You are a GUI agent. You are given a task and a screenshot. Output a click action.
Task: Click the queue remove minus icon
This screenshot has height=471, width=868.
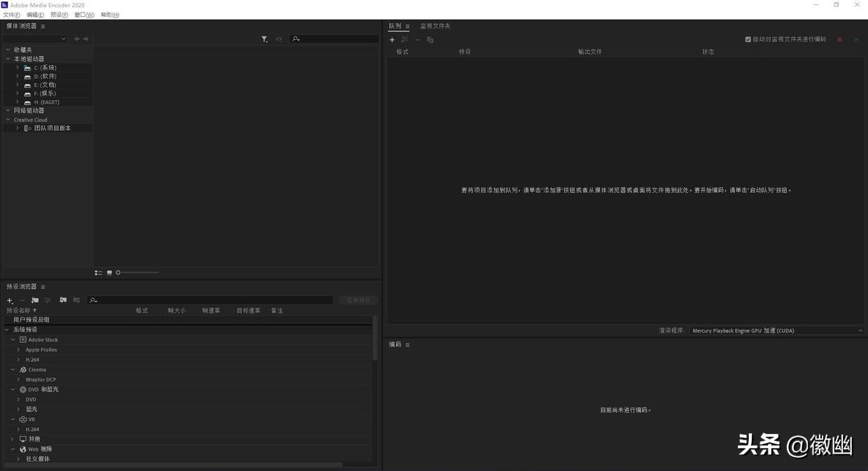click(x=418, y=40)
